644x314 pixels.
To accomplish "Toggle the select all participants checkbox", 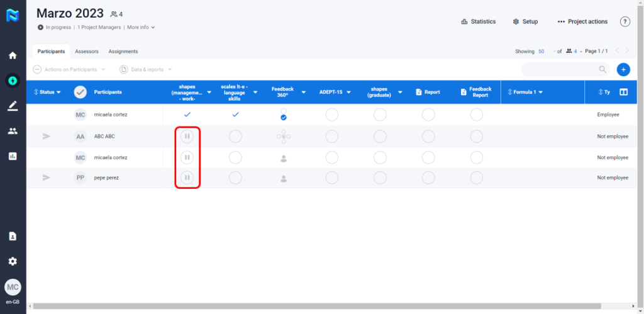I will pos(80,92).
